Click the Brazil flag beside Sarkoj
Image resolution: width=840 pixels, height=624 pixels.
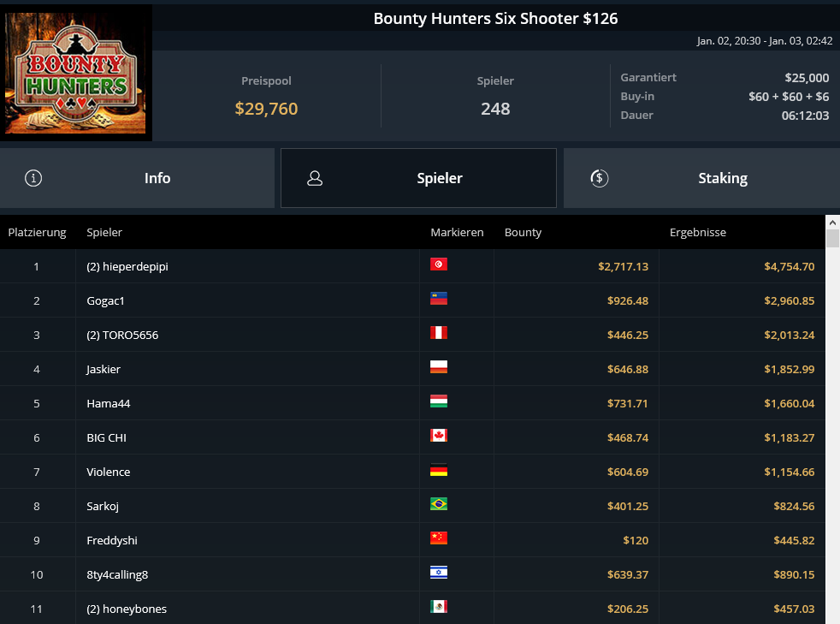438,504
